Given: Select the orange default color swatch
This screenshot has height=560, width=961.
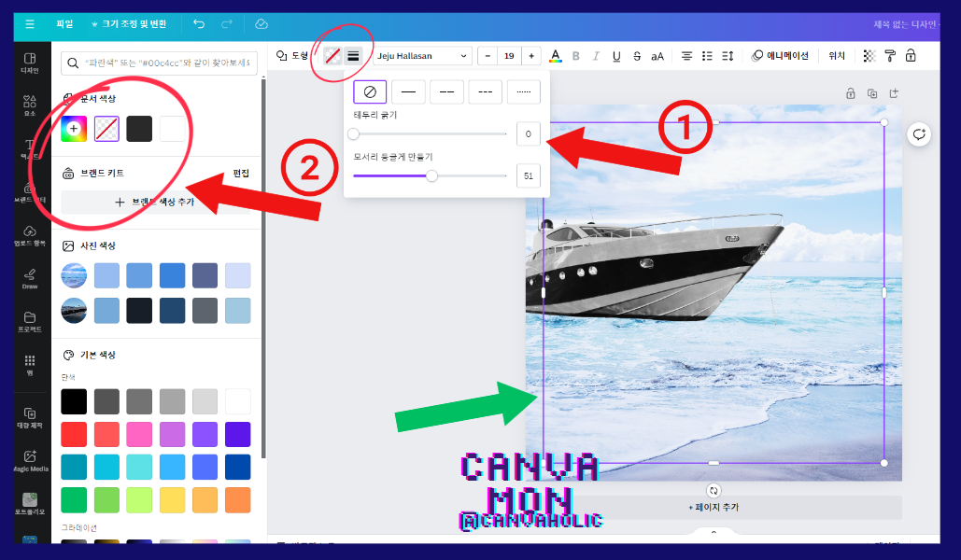Looking at the screenshot, I should point(238,500).
